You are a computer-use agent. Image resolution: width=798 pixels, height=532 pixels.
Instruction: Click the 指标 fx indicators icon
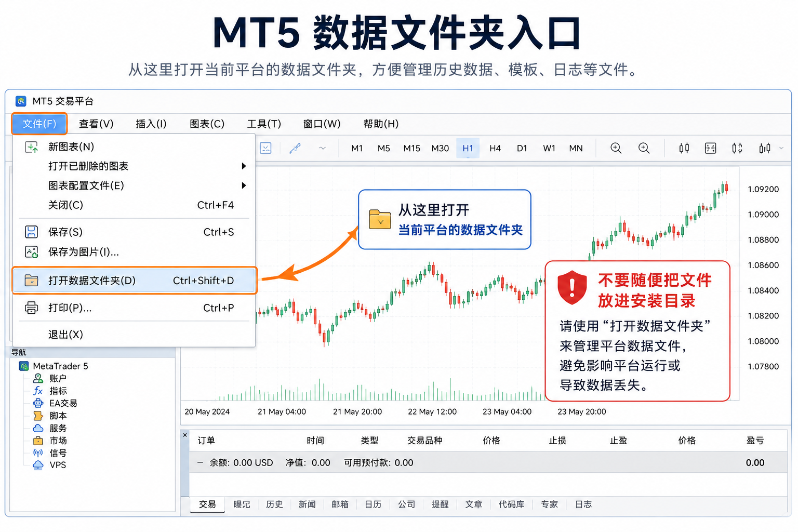38,391
